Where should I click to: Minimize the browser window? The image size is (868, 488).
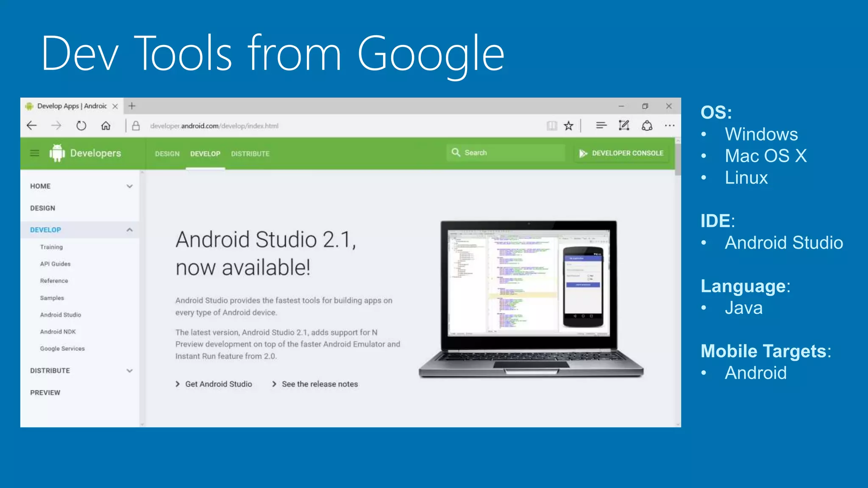pos(621,106)
